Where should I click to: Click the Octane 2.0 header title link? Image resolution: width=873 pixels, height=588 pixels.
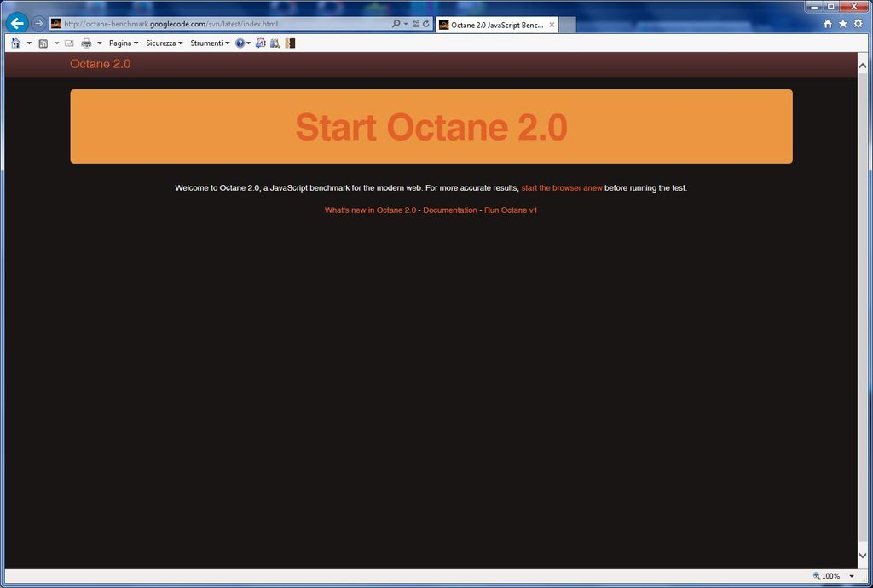click(101, 64)
